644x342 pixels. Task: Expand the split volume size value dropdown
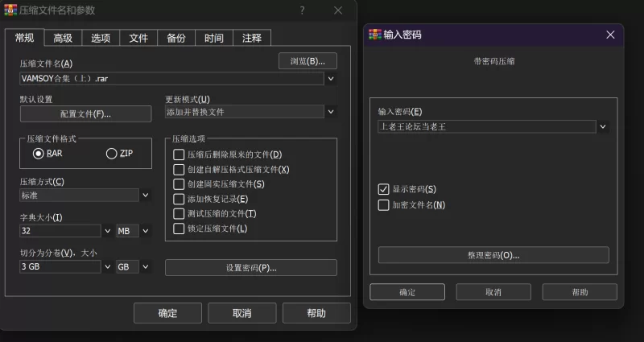coord(108,266)
